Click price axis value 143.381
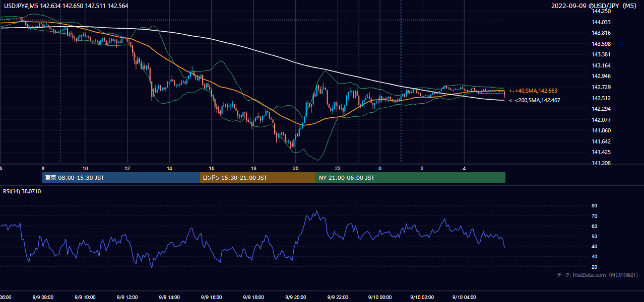Viewport: 644px width, 302px height. 601,54
